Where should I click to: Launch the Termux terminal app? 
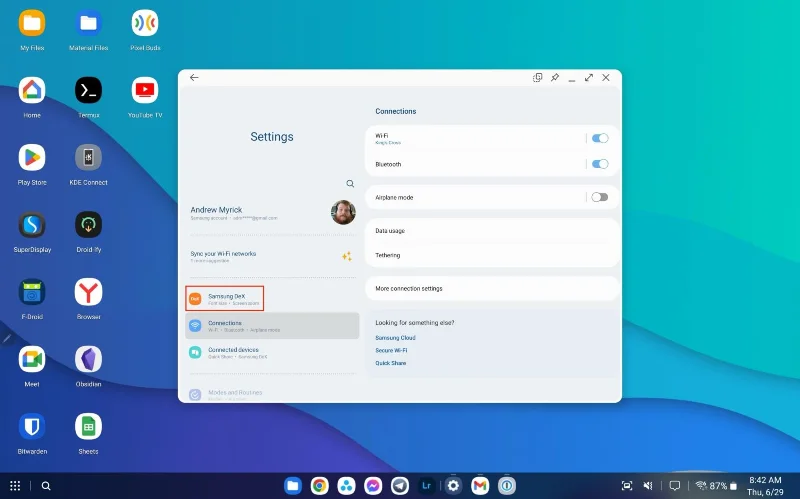tap(88, 90)
